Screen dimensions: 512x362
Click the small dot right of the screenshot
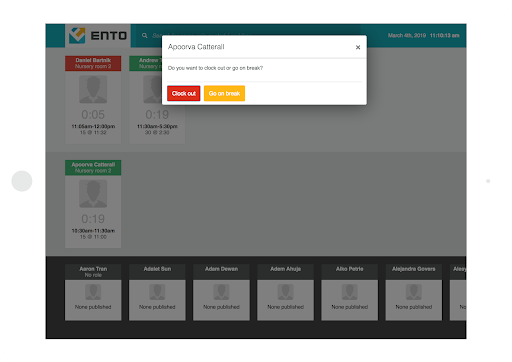click(x=488, y=181)
